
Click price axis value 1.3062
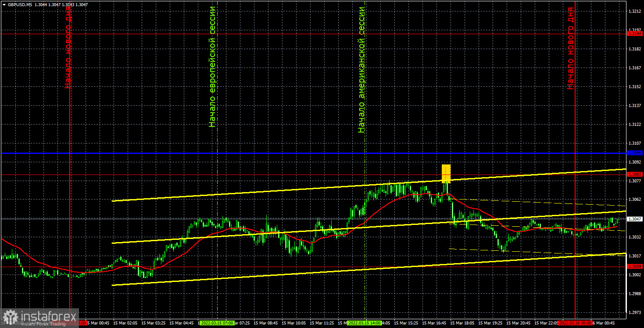[x=634, y=200]
